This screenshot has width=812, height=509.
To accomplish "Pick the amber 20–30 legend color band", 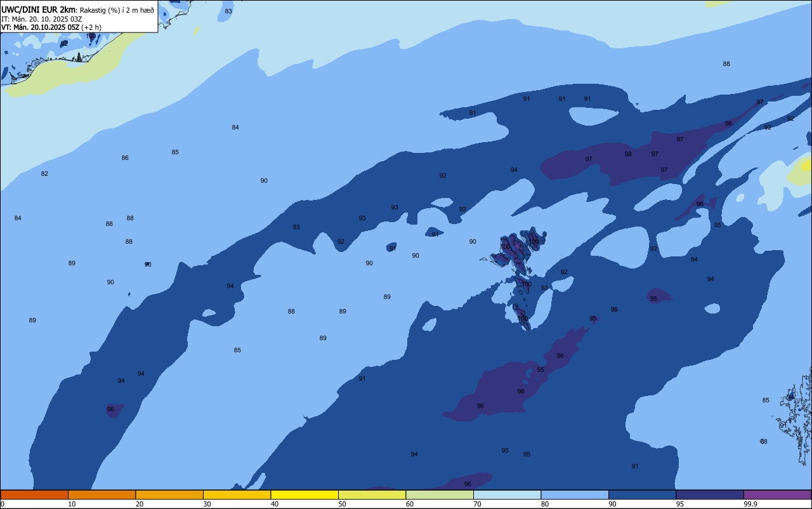I will click(169, 494).
